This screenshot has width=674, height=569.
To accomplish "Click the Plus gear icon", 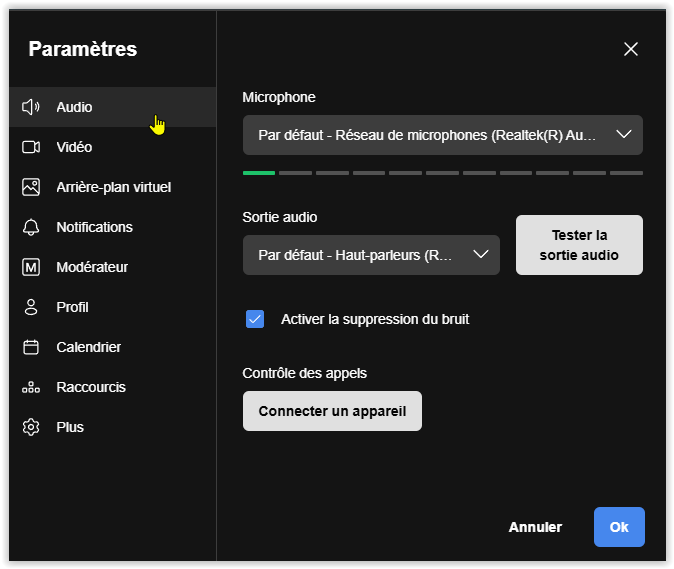I will click(31, 427).
